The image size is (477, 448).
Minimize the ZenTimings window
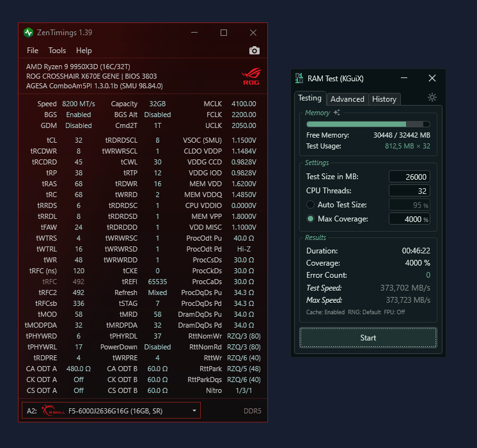194,33
